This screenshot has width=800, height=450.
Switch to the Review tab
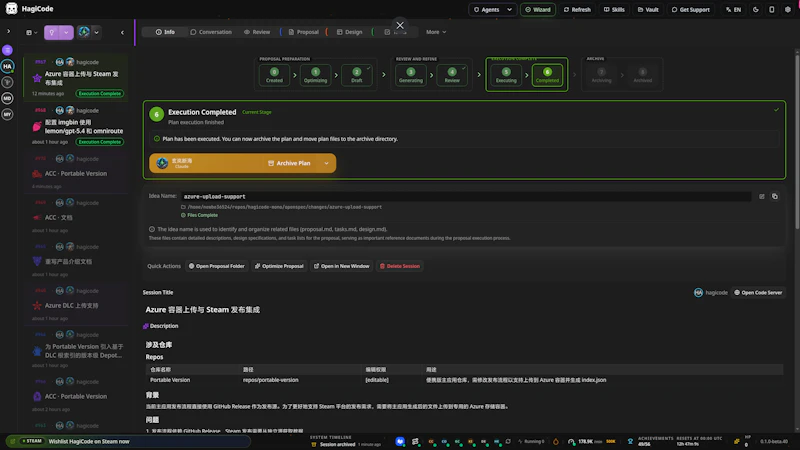tap(257, 32)
